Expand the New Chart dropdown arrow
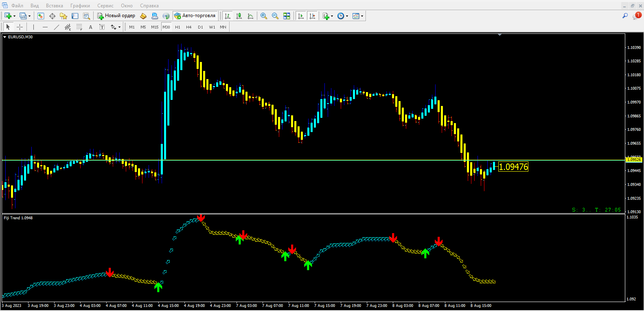This screenshot has height=311, width=644. point(14,16)
